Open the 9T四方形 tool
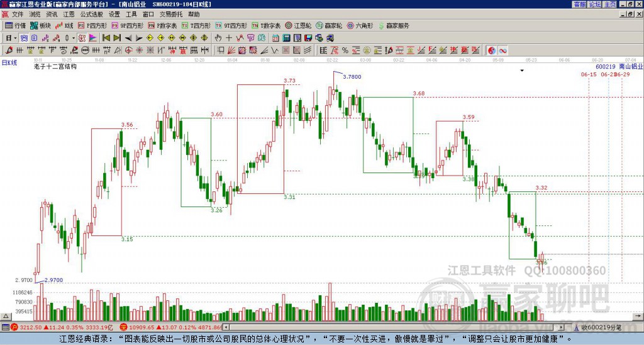 pos(231,25)
